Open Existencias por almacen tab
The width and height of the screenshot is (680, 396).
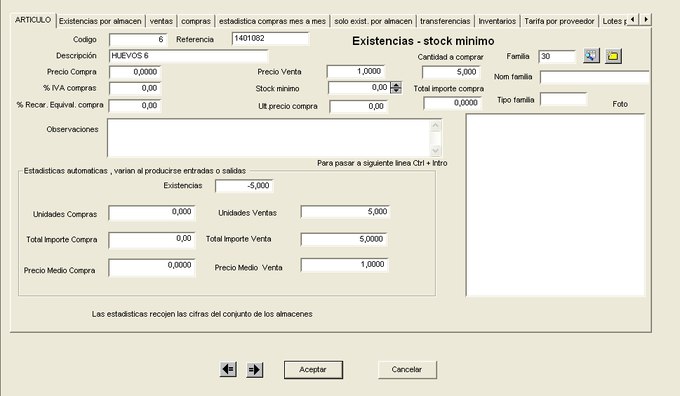pyautogui.click(x=100, y=21)
